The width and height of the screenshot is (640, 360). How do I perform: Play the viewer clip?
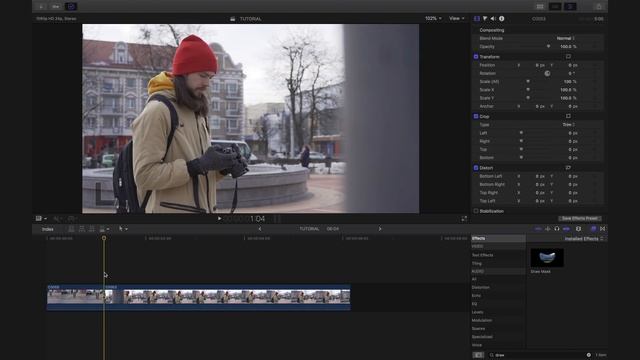tap(219, 219)
